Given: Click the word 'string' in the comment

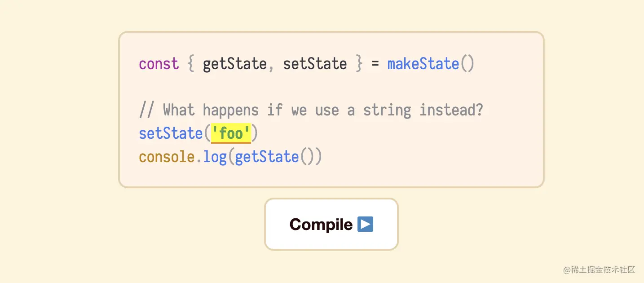Looking at the screenshot, I should (x=387, y=111).
